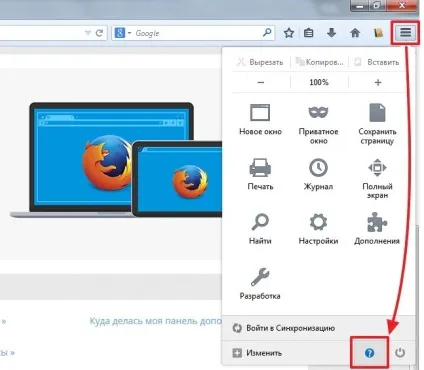This screenshot has height=370, width=424.
Task: Open the bookmarks list icon
Action: point(309,33)
